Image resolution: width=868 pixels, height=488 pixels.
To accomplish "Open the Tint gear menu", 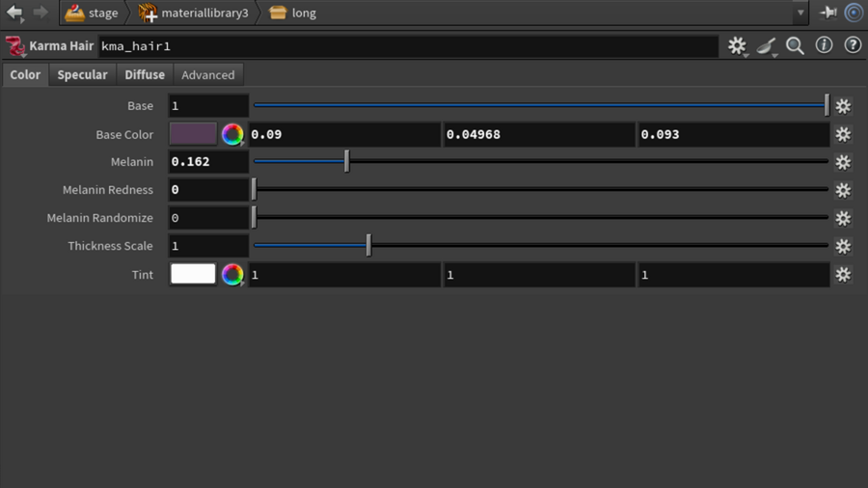I will [843, 275].
